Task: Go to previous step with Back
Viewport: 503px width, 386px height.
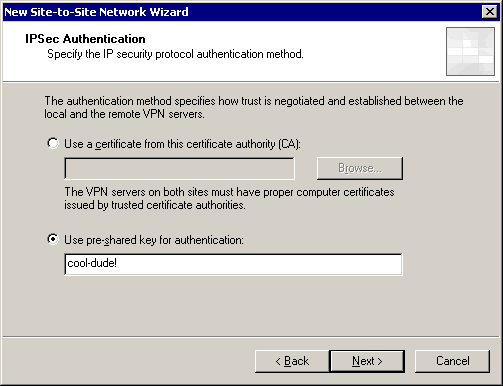Action: 292,361
